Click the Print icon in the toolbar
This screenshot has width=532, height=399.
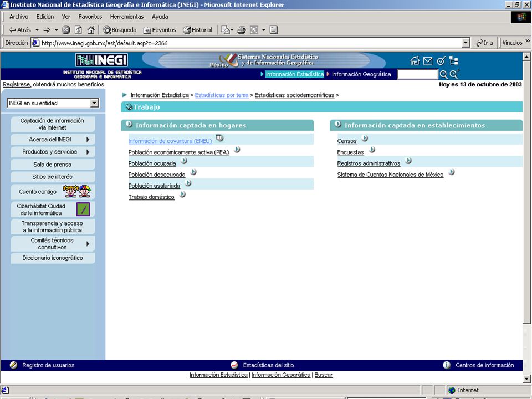pyautogui.click(x=242, y=30)
